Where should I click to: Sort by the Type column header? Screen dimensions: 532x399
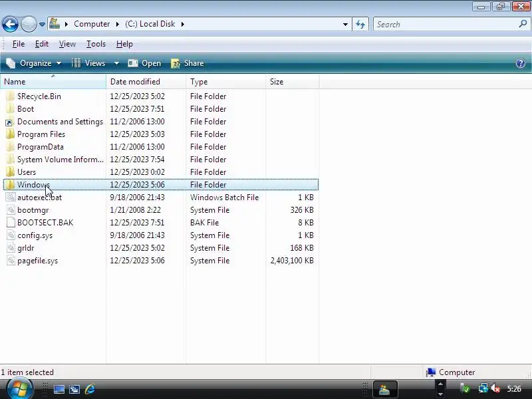click(x=225, y=82)
